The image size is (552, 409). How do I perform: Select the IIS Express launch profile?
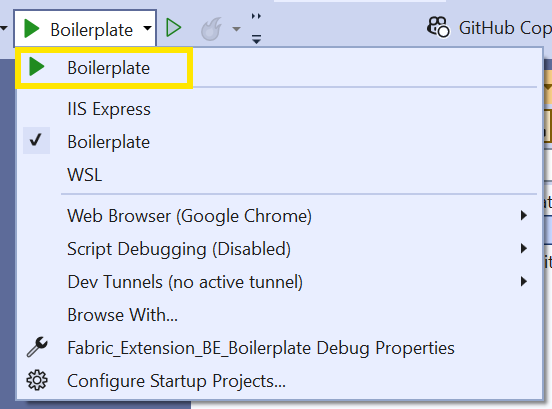[x=109, y=109]
